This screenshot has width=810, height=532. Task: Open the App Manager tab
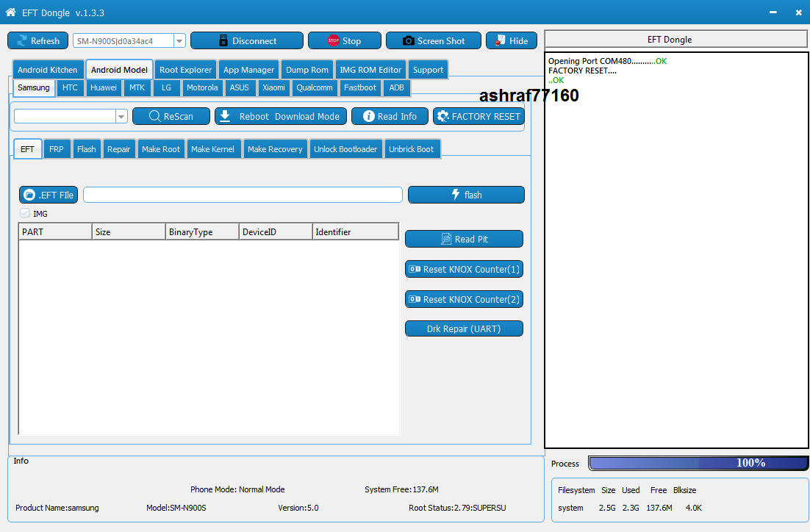click(x=249, y=70)
